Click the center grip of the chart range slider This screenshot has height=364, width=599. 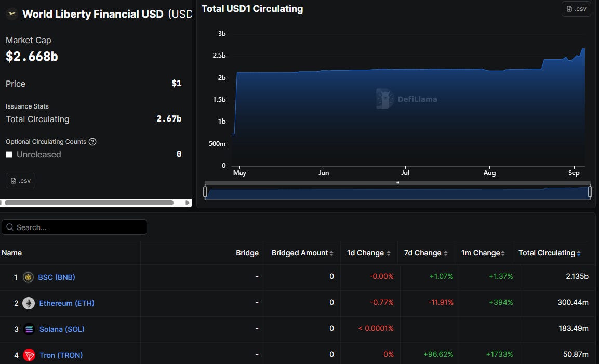point(397,183)
